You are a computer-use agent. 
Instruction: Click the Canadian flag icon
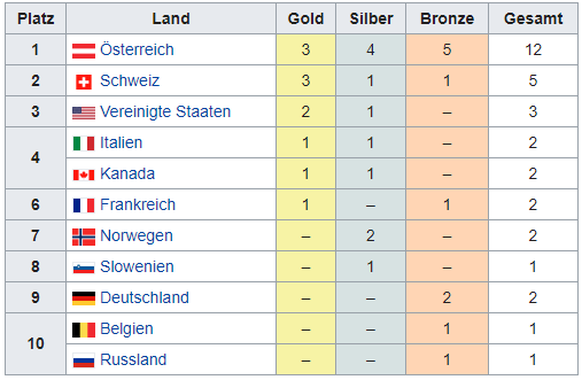coord(84,175)
